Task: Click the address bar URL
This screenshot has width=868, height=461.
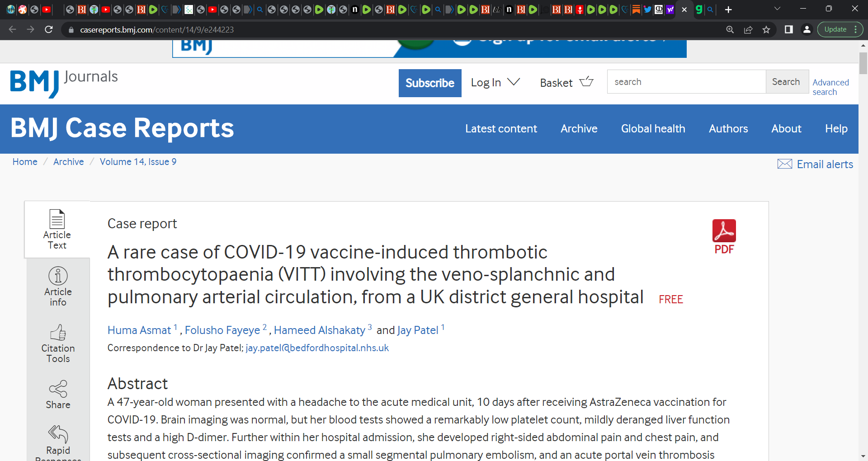Action: 157,30
